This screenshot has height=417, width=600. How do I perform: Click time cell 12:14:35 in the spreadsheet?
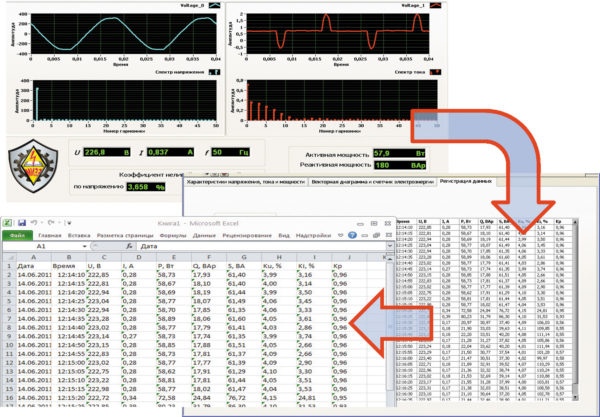[68, 318]
